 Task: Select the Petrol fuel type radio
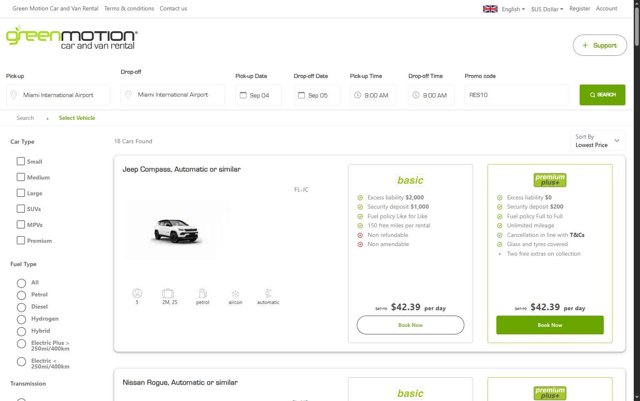coord(21,295)
